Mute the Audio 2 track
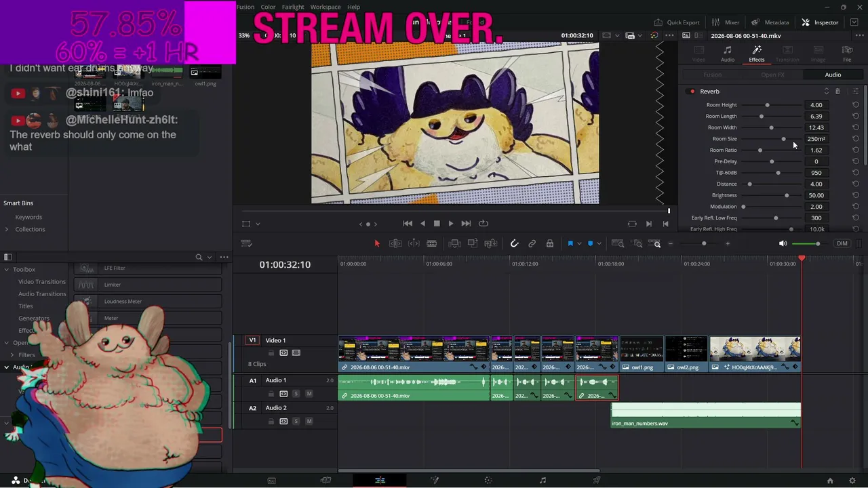Screen dimensions: 868x488 [x=309, y=422]
